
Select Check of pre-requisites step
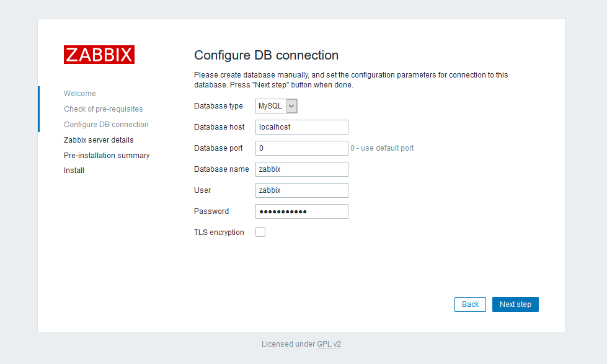click(104, 109)
